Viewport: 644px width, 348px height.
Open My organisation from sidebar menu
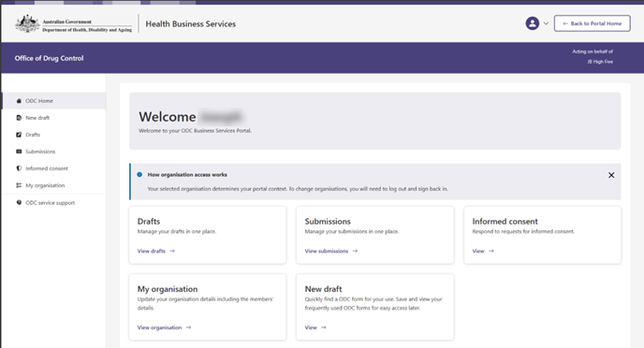coord(54,185)
